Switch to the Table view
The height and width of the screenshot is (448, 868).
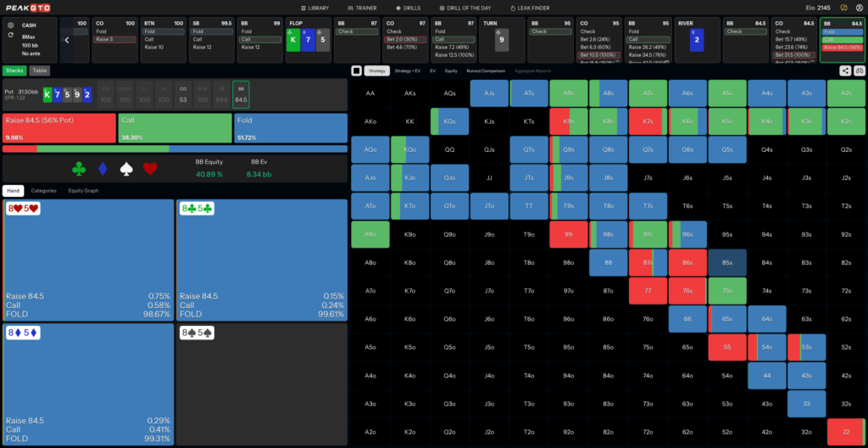pos(39,70)
